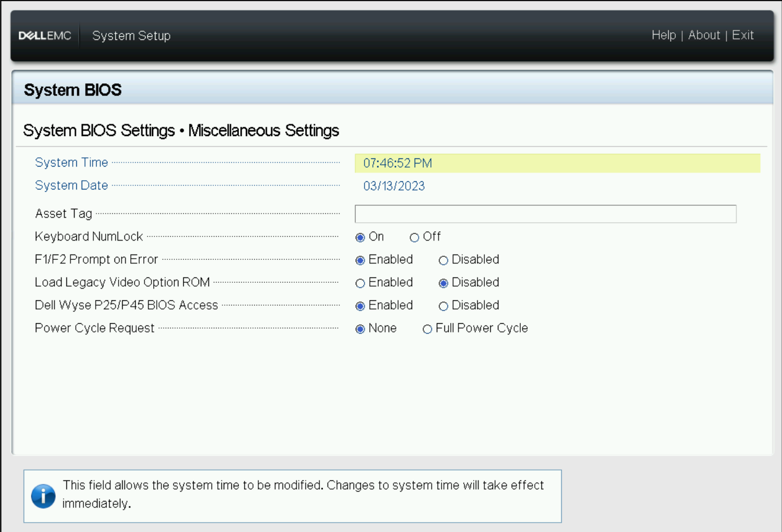
Task: Click Exit in the header
Action: click(x=743, y=35)
